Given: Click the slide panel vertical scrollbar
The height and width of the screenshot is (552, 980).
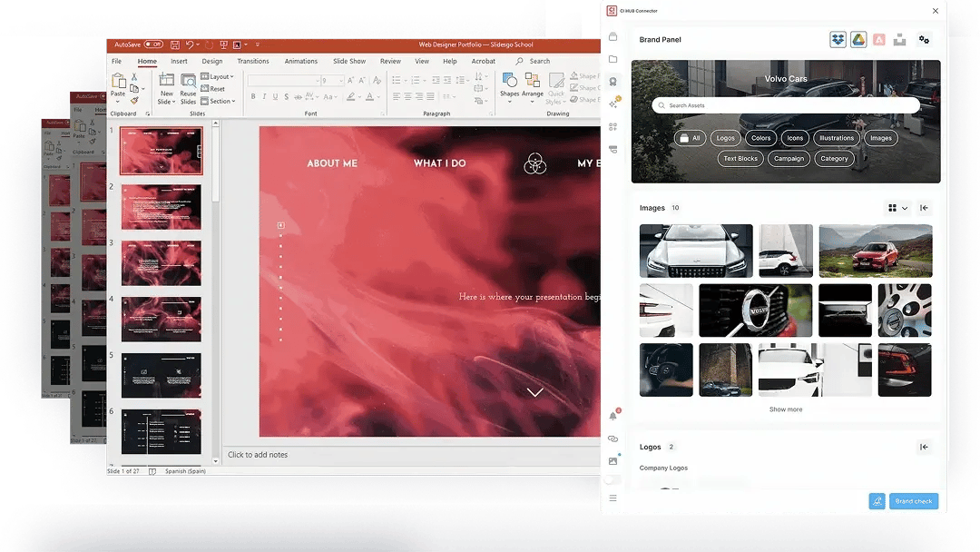Looking at the screenshot, I should (x=216, y=165).
